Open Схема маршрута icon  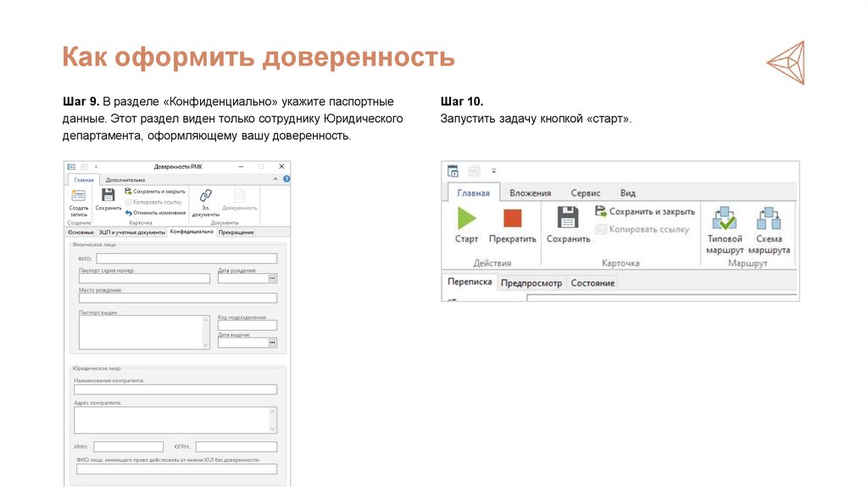pyautogui.click(x=769, y=218)
